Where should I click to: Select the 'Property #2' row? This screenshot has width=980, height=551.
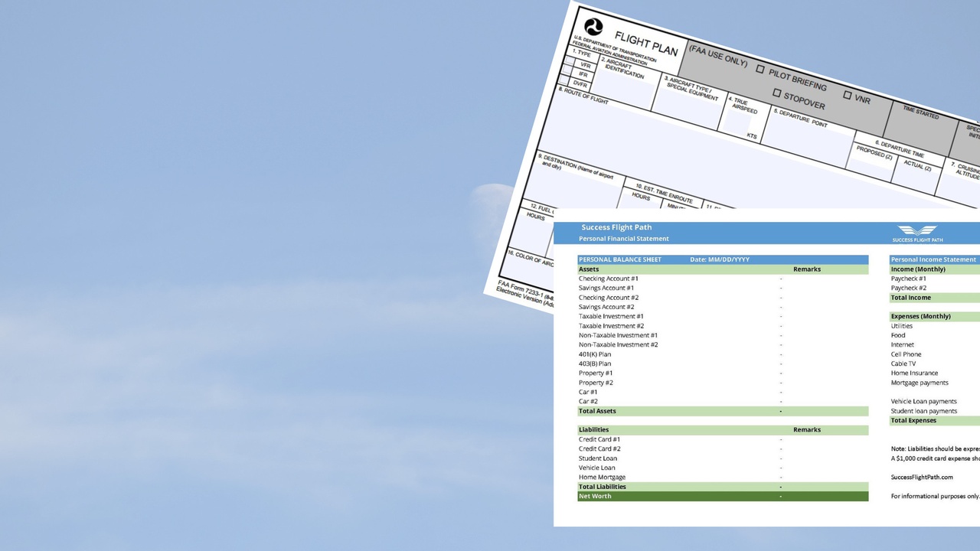(723, 383)
